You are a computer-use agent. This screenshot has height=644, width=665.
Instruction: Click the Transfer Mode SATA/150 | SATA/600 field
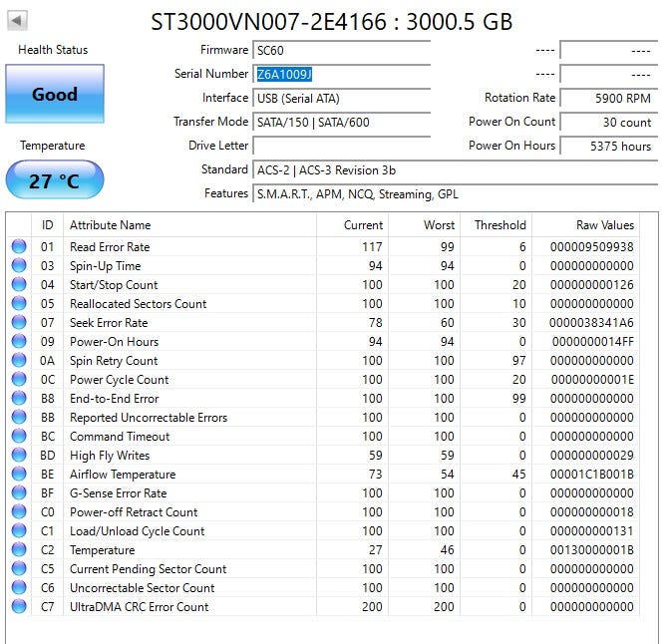(342, 122)
